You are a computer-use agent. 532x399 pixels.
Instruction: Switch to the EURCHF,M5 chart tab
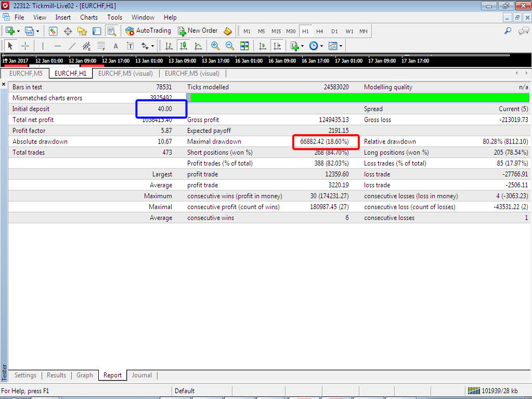point(26,73)
